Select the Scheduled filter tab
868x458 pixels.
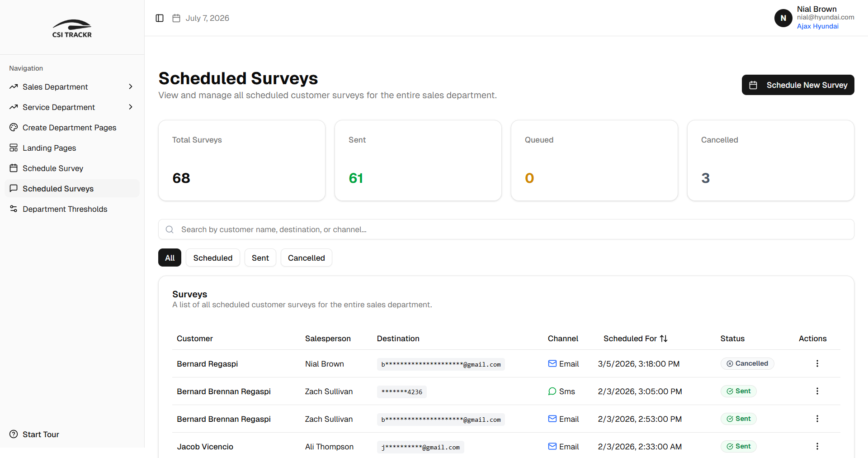pos(213,258)
